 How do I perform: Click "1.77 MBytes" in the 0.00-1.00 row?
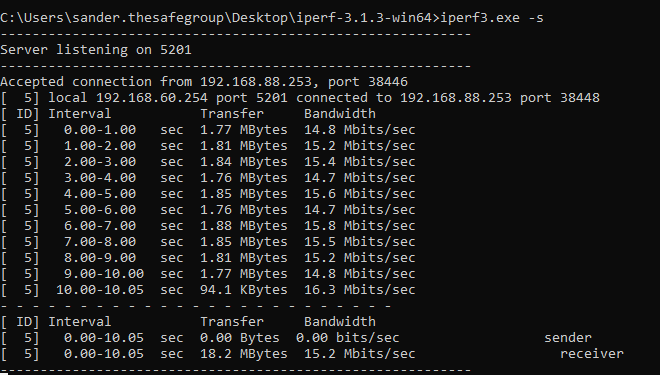(x=244, y=130)
